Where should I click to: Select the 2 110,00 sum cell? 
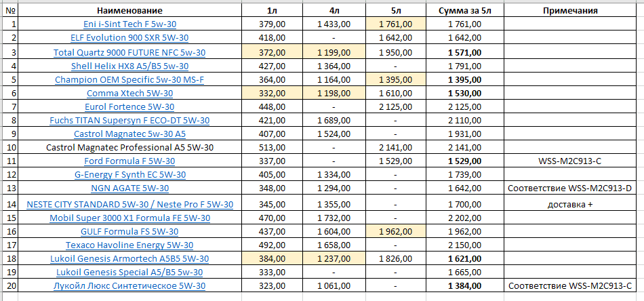click(x=465, y=121)
